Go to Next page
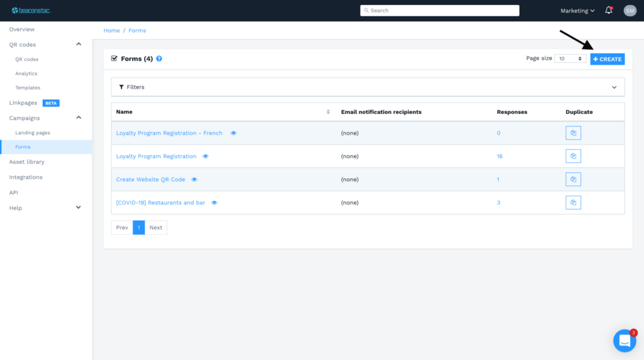644x360 pixels. pos(156,227)
